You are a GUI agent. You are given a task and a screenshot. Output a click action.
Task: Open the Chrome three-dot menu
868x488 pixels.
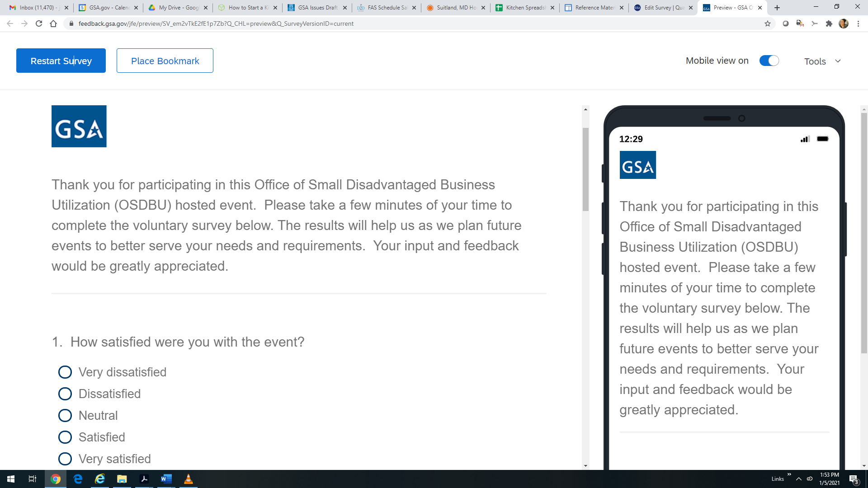coord(858,23)
